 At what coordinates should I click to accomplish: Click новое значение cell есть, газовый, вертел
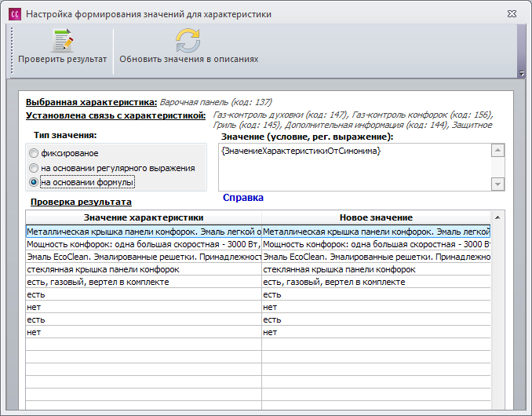(x=376, y=282)
